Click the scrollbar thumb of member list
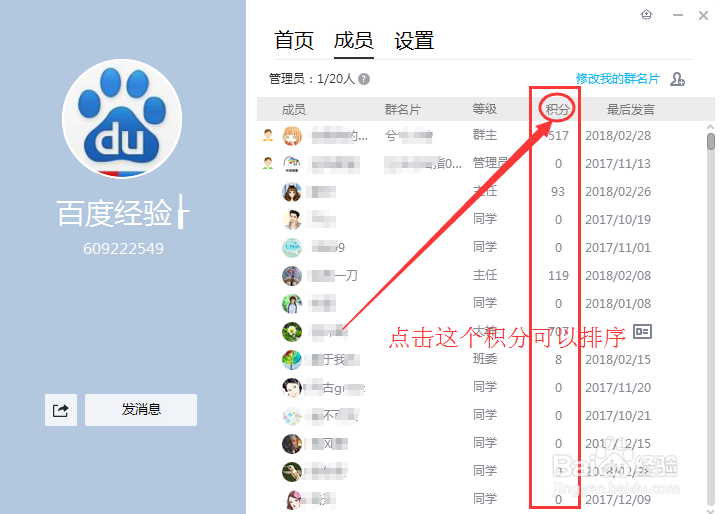The width and height of the screenshot is (720, 514). tap(711, 141)
